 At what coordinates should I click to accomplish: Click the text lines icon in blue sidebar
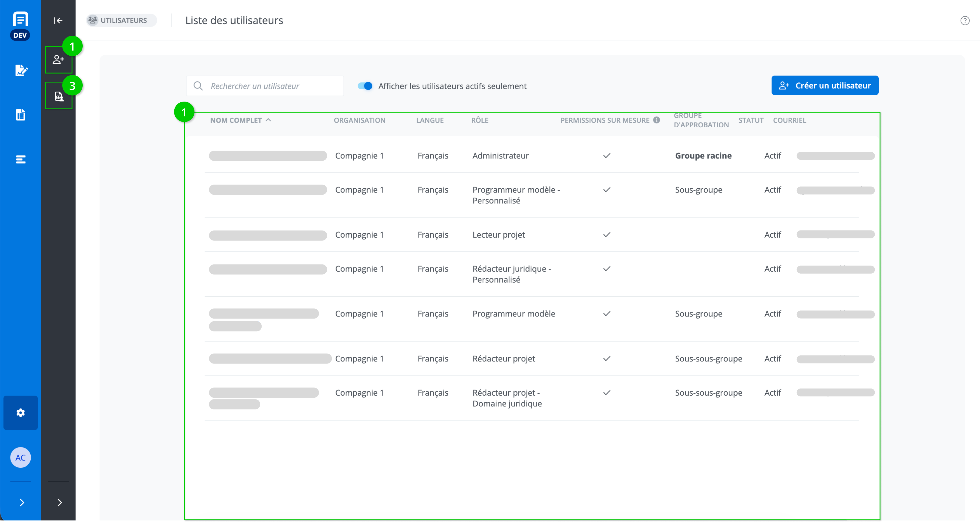[20, 160]
